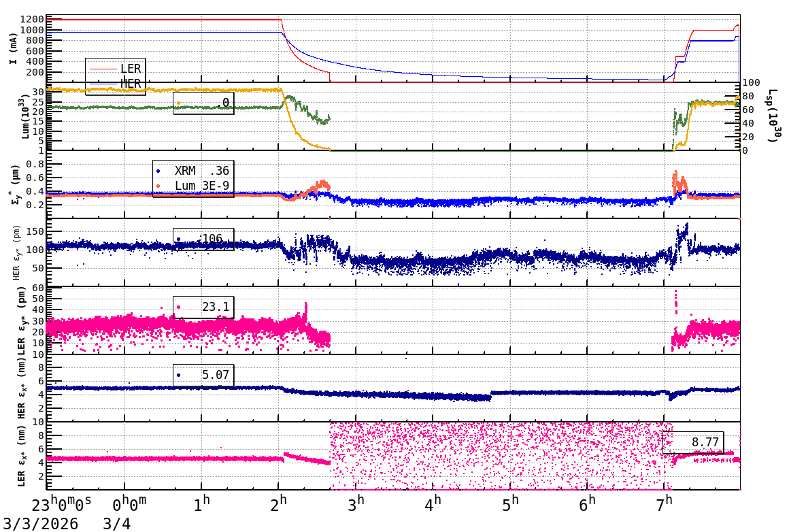This screenshot has width=789, height=532.
Task: Click the 8.77 value box in LER εx panel
Action: coord(693,442)
